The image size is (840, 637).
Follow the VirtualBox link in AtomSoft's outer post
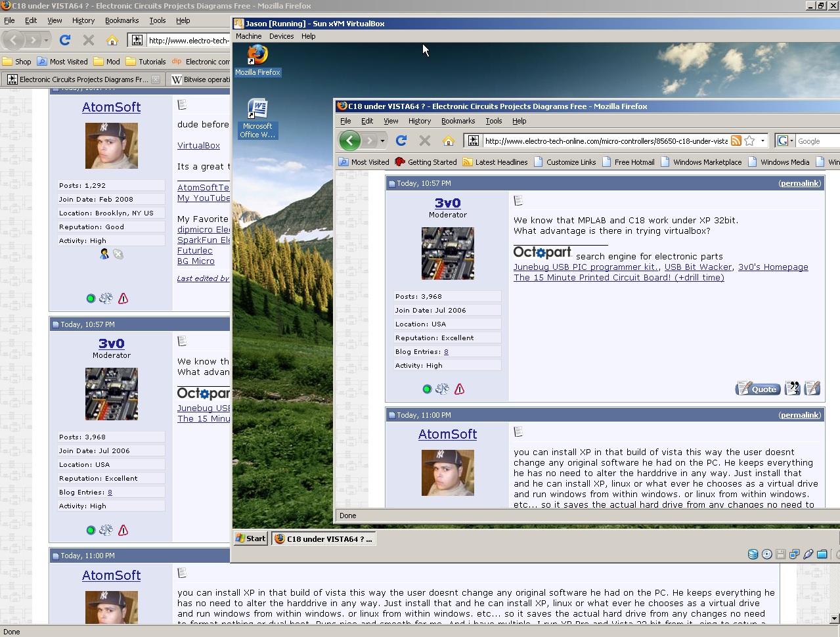(x=199, y=146)
